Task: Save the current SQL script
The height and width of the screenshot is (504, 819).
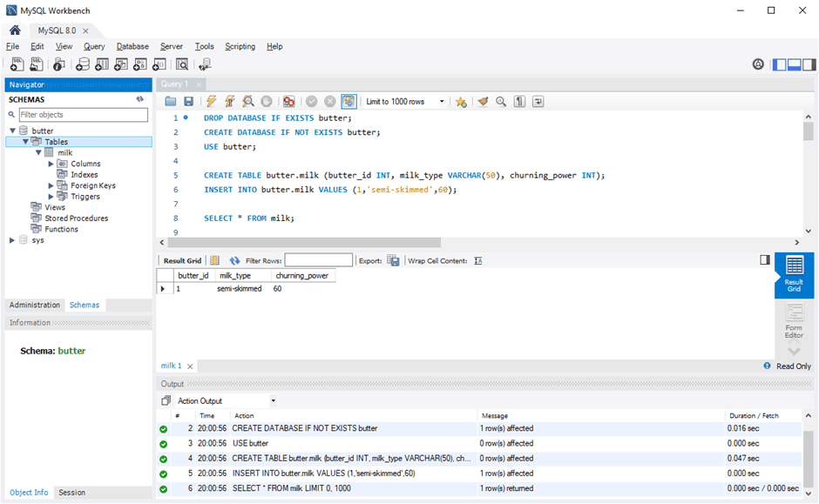Action: click(x=187, y=101)
